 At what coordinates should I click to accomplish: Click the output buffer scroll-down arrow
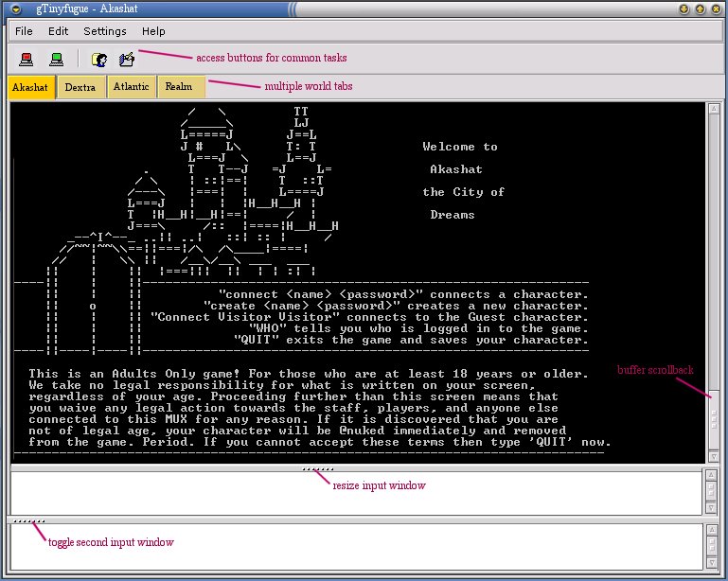[714, 457]
